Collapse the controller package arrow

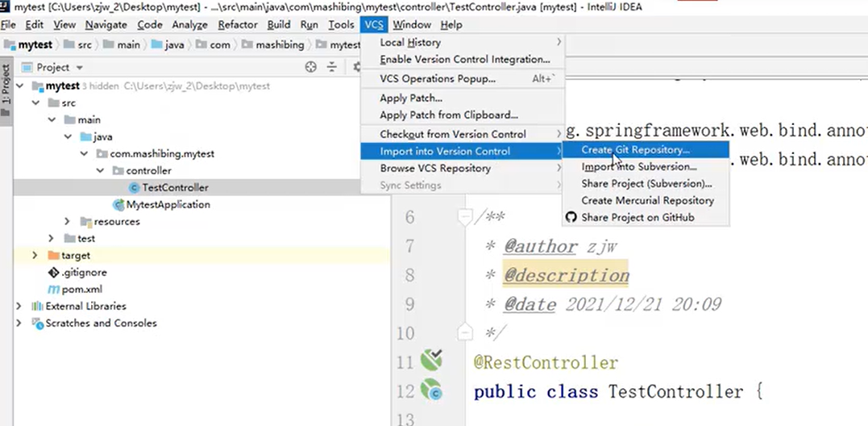(x=100, y=170)
